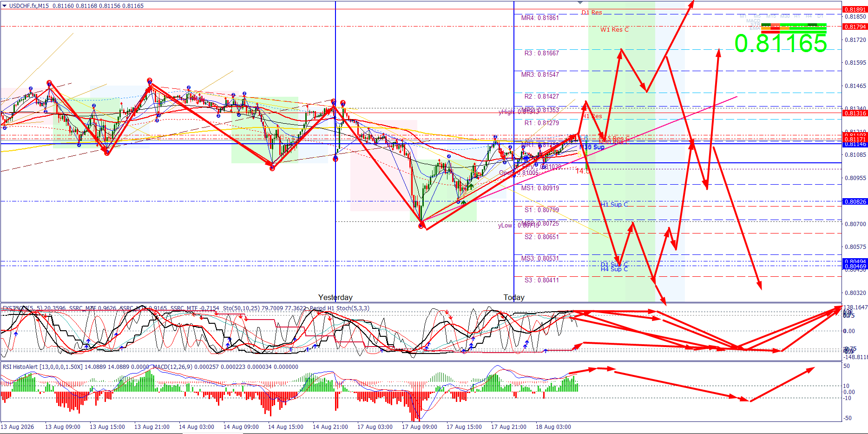Click the USDCHF.fx,M15 chart title
868x434 pixels.
click(29, 6)
